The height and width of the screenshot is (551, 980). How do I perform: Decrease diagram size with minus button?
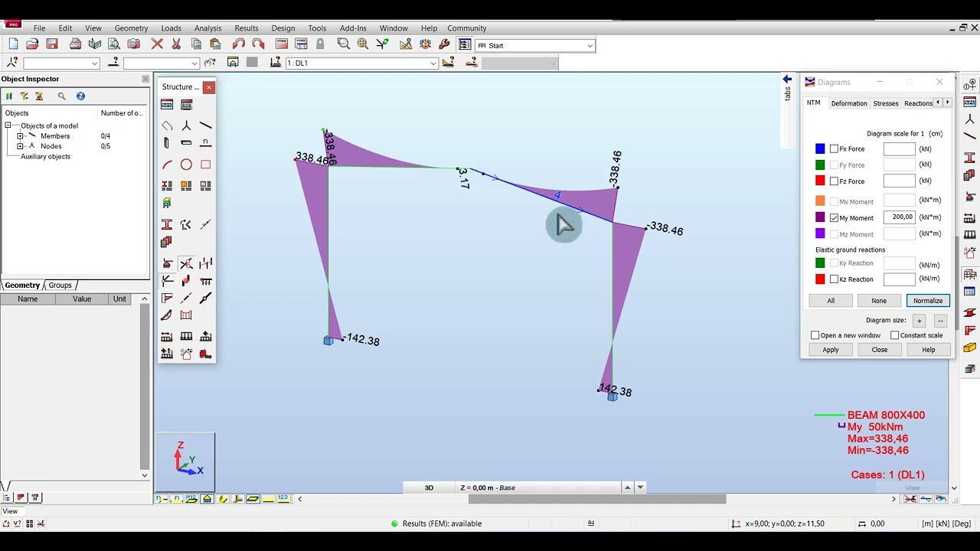click(940, 321)
